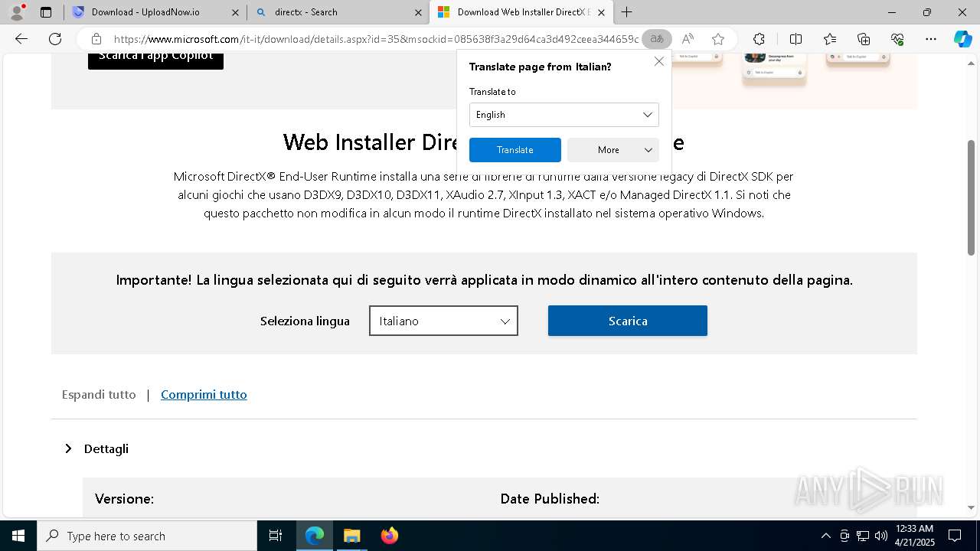Click the translate icon in address bar
980x551 pixels.
click(657, 39)
